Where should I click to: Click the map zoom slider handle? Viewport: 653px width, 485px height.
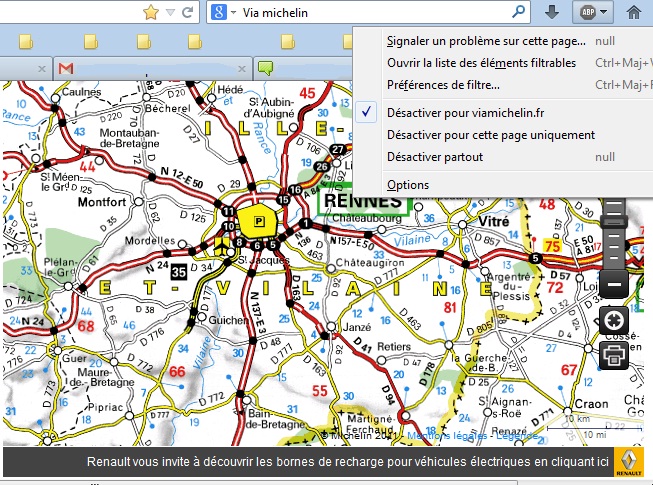coord(613,221)
